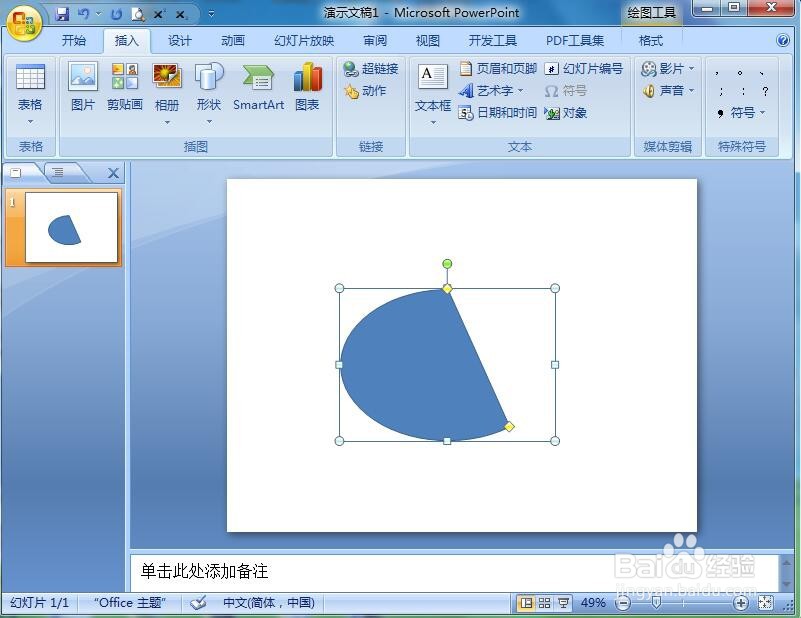Show the outline pane tab
This screenshot has width=801, height=618.
58,173
